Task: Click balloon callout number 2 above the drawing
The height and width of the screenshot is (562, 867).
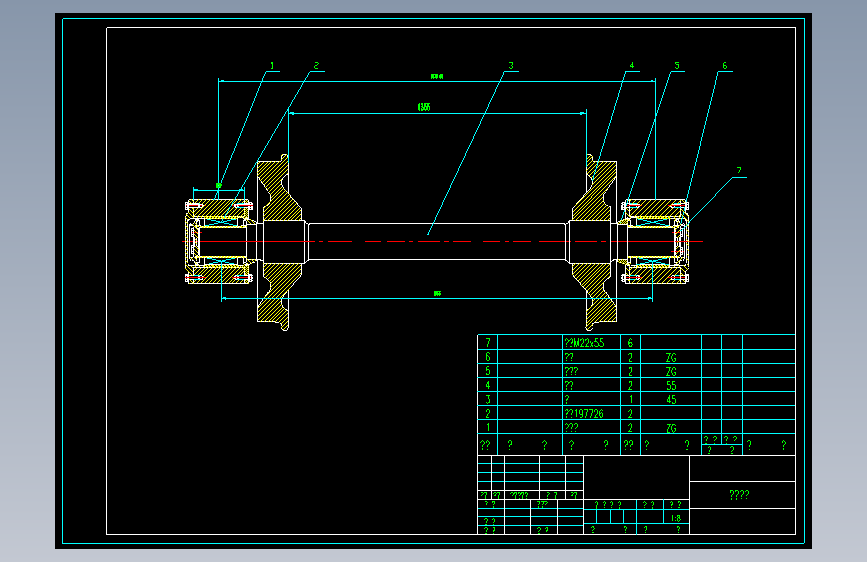Action: pyautogui.click(x=316, y=66)
